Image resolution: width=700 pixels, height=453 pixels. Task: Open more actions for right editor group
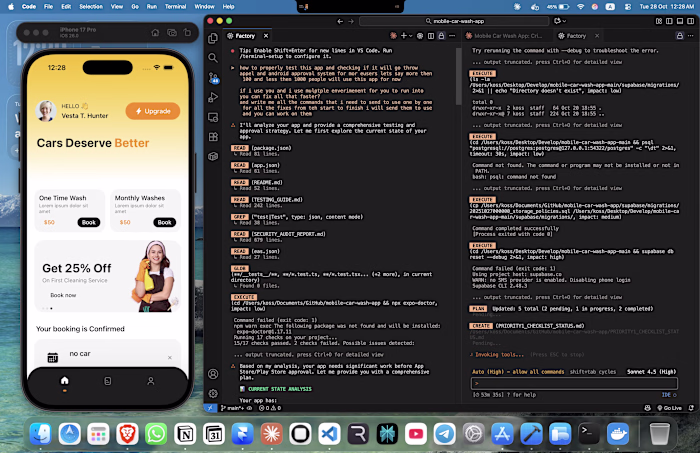691,36
